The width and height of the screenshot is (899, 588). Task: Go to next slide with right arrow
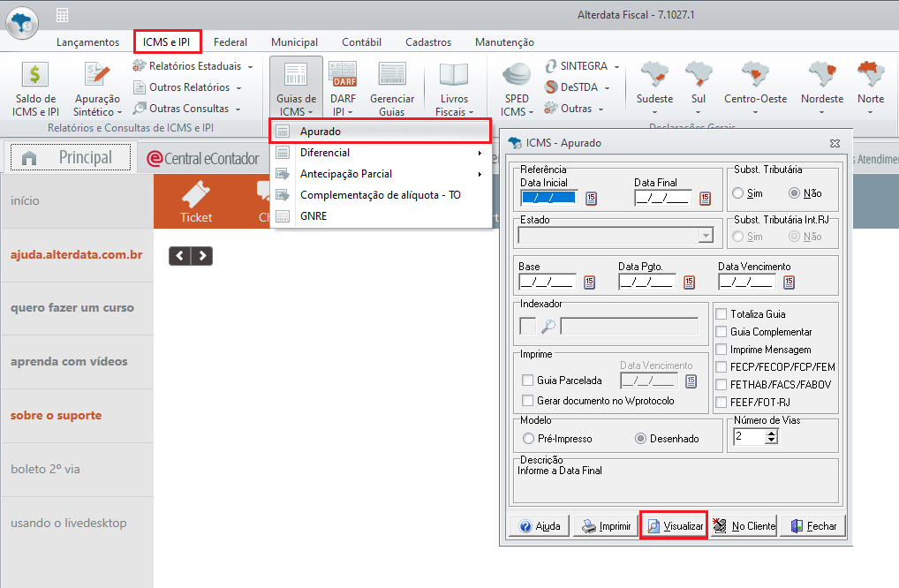point(202,256)
